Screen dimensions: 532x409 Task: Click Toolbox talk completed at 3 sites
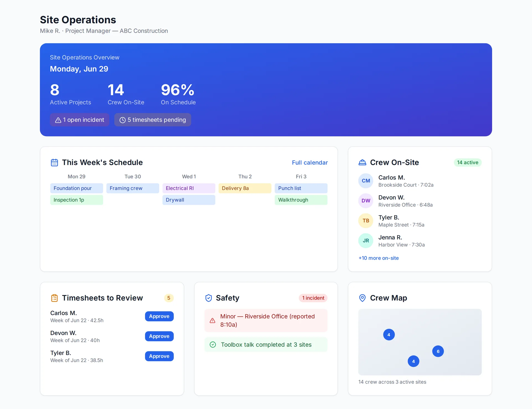pos(266,345)
